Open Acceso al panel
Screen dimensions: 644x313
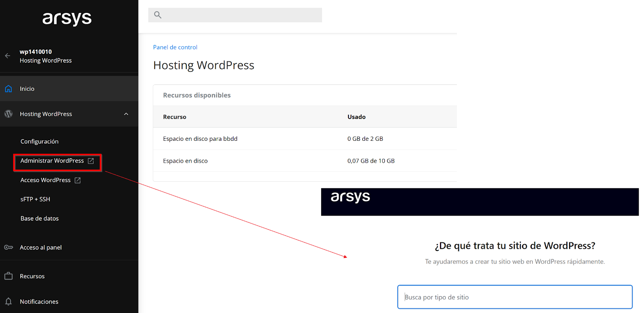click(41, 247)
